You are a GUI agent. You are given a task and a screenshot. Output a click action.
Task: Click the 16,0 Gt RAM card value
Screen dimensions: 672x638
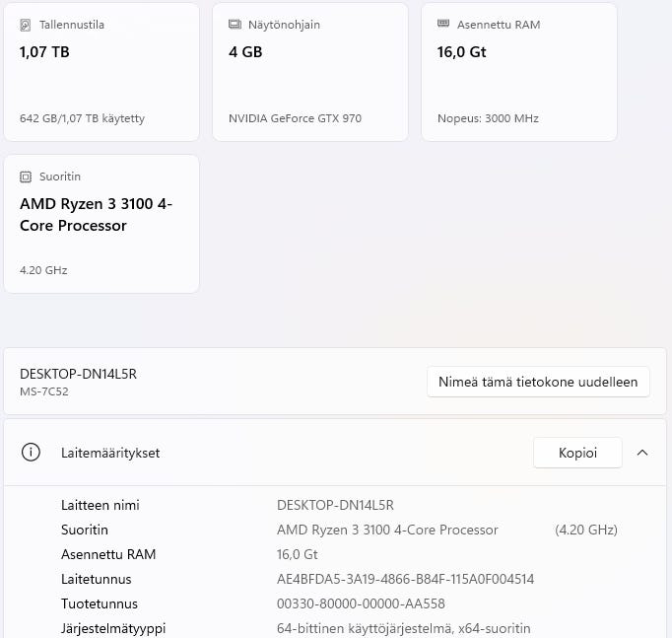(x=462, y=52)
